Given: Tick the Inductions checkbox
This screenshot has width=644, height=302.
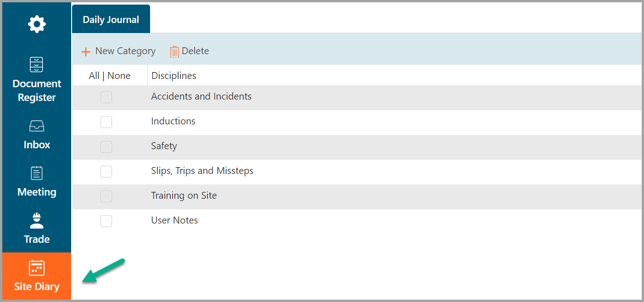Looking at the screenshot, I should coord(106,122).
